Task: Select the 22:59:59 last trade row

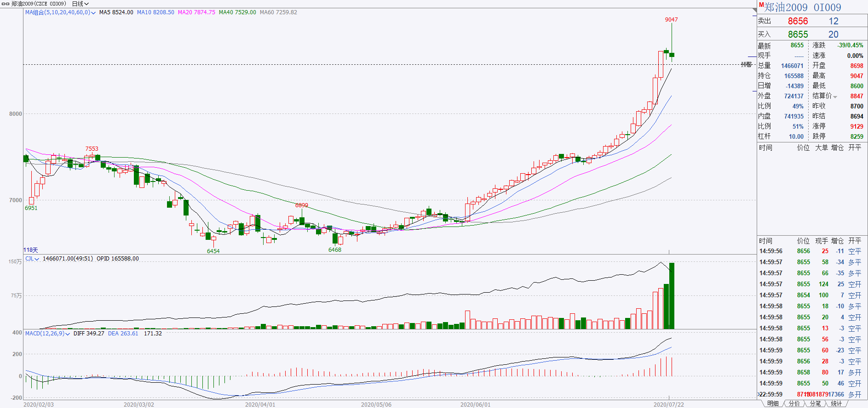Action: [x=812, y=394]
